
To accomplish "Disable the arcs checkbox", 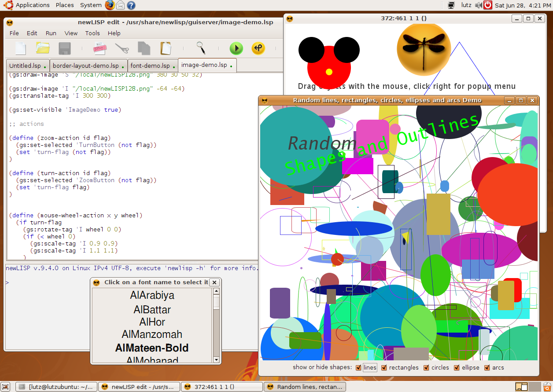I will pos(487,367).
